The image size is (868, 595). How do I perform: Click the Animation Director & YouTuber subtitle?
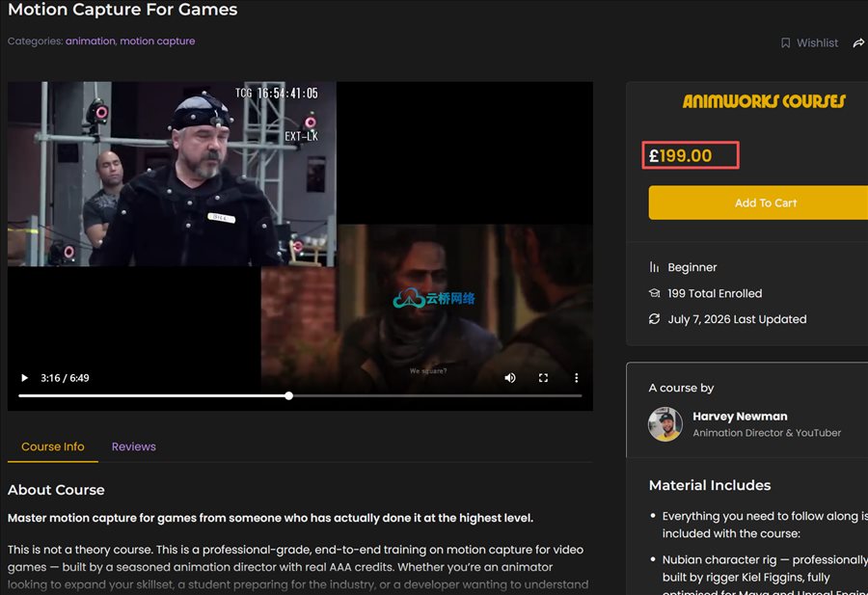pos(767,433)
